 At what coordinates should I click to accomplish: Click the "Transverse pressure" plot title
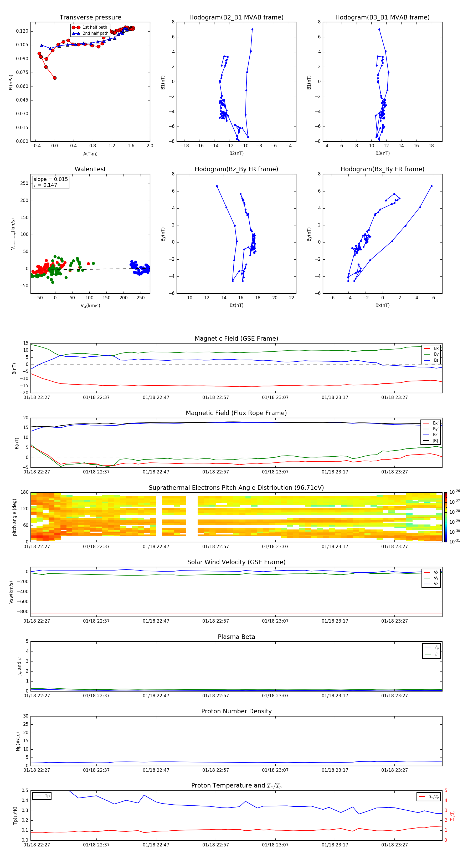click(x=90, y=17)
